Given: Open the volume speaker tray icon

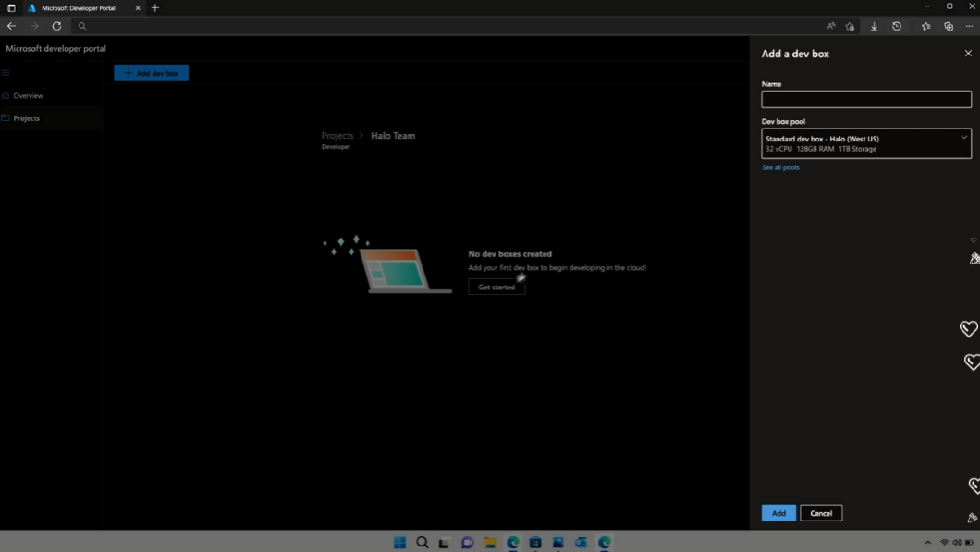Looking at the screenshot, I should coord(957,543).
